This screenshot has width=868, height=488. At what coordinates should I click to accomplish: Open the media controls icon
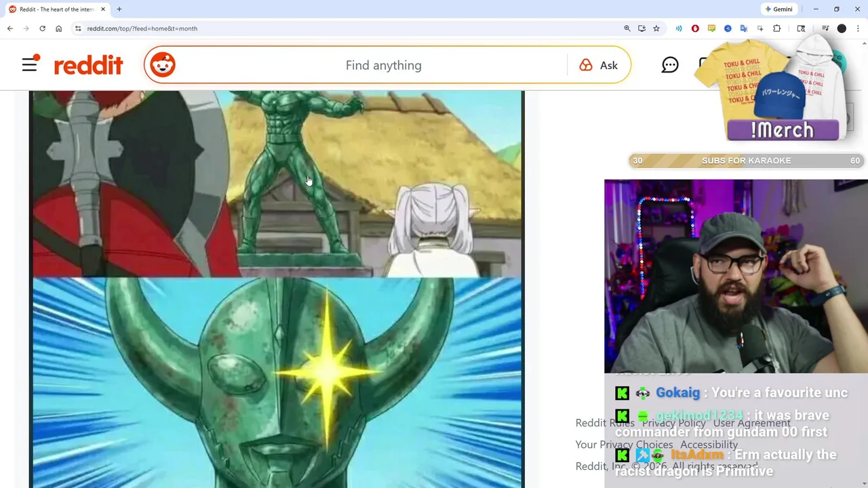[x=825, y=28]
